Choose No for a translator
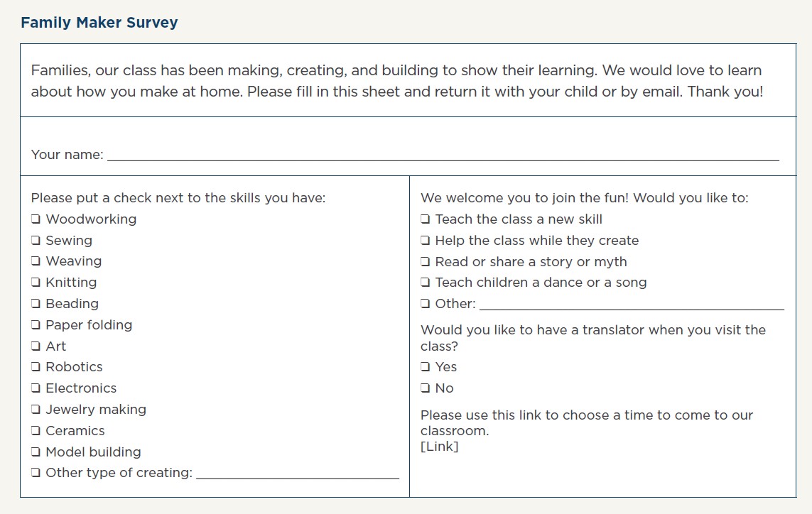Image resolution: width=812 pixels, height=514 pixels. click(425, 388)
